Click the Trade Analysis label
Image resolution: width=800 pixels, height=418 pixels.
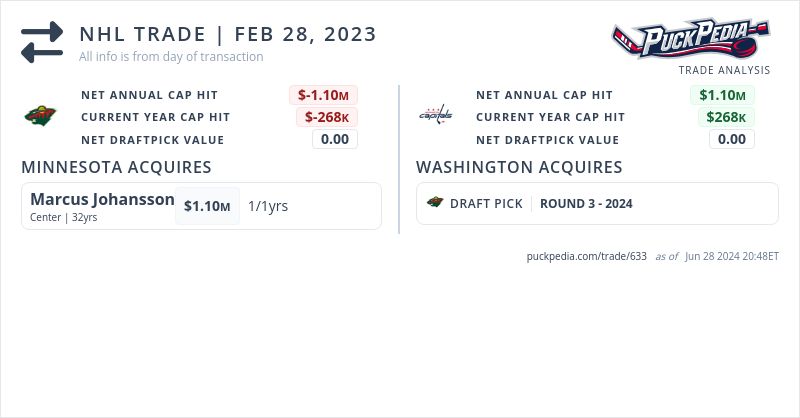coord(724,70)
